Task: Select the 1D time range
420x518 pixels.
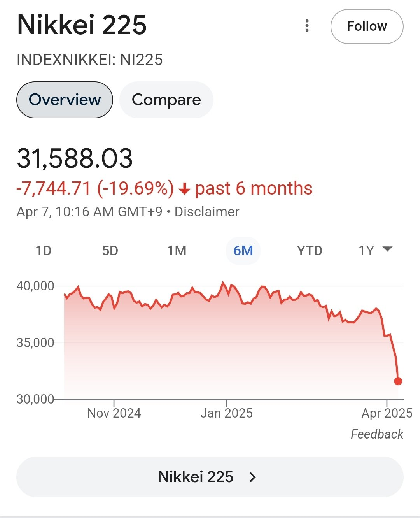Action: [x=44, y=251]
